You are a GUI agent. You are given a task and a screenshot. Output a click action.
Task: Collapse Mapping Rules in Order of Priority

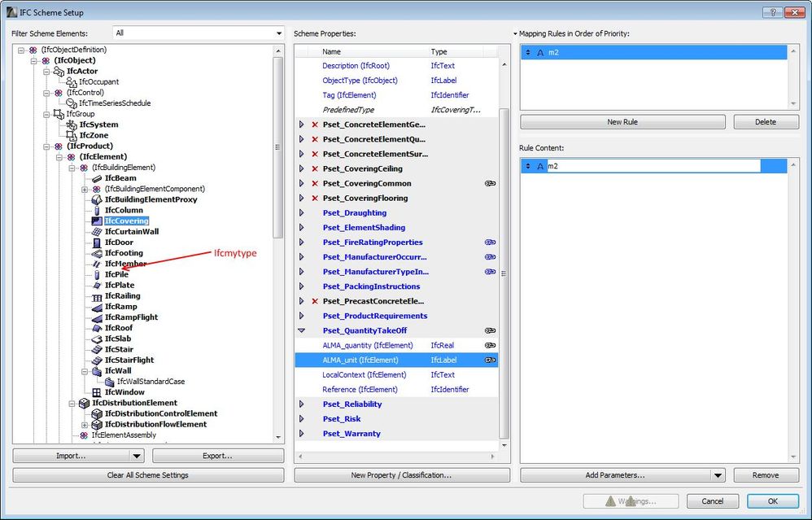(x=515, y=33)
